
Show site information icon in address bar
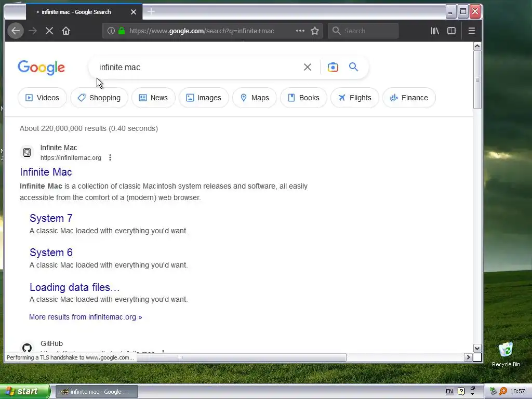click(x=111, y=31)
